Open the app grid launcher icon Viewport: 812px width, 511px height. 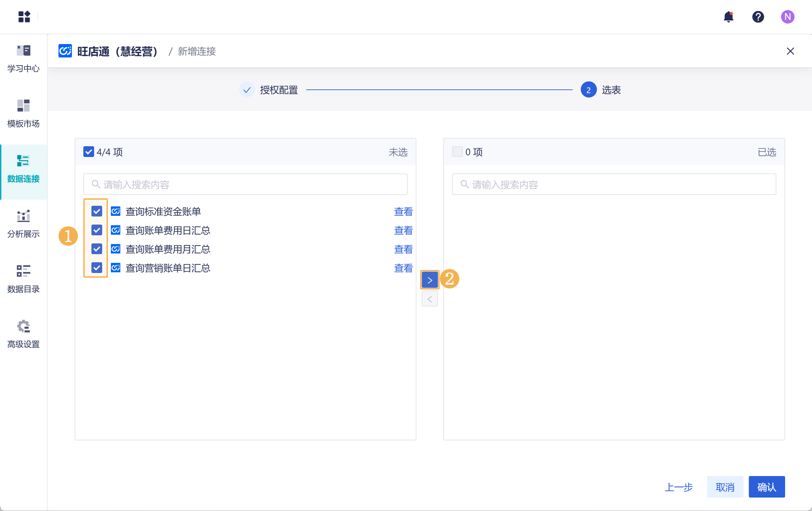(24, 16)
